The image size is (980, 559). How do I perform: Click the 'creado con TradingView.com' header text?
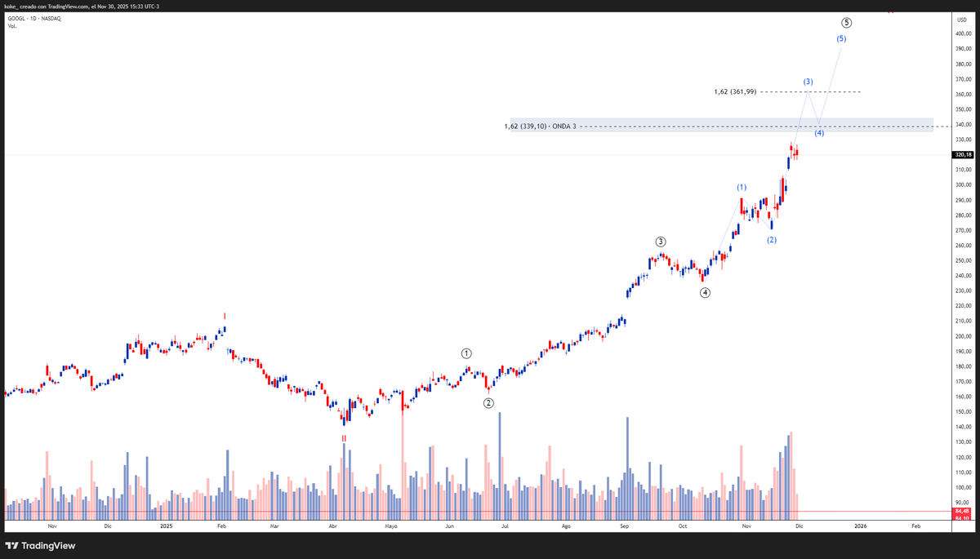point(55,7)
